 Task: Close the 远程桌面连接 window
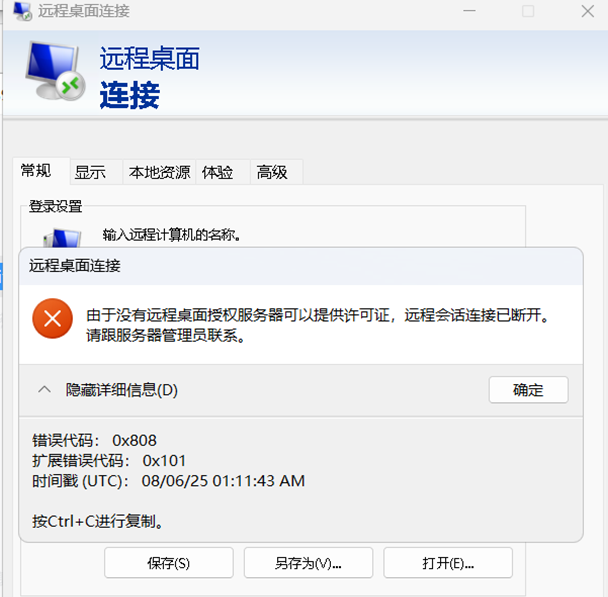pos(588,11)
